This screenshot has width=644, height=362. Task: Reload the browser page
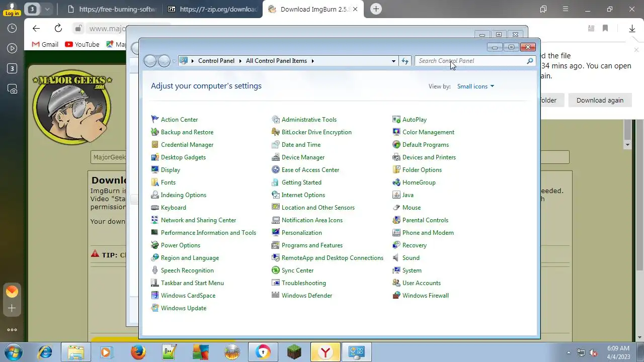coord(58,28)
